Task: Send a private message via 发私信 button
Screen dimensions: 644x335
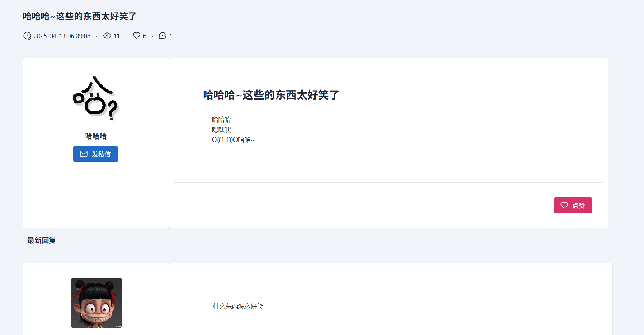Action: tap(96, 154)
